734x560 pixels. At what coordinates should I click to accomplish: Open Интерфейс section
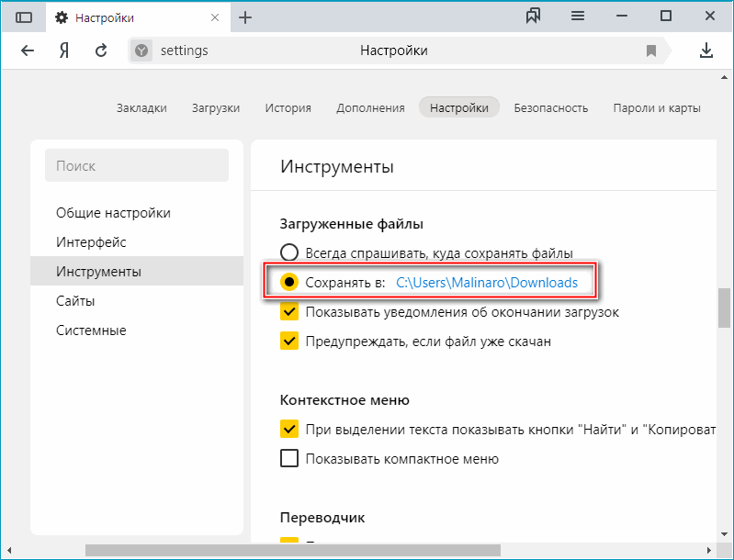coord(137,242)
